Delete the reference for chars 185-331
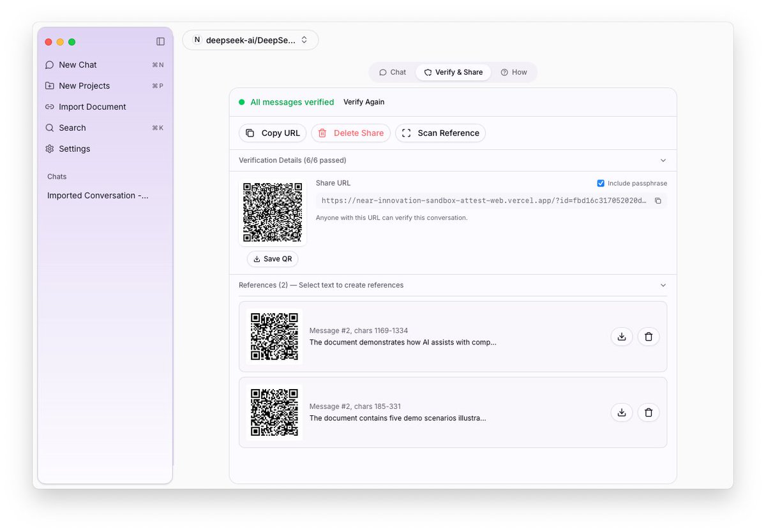 (649, 413)
